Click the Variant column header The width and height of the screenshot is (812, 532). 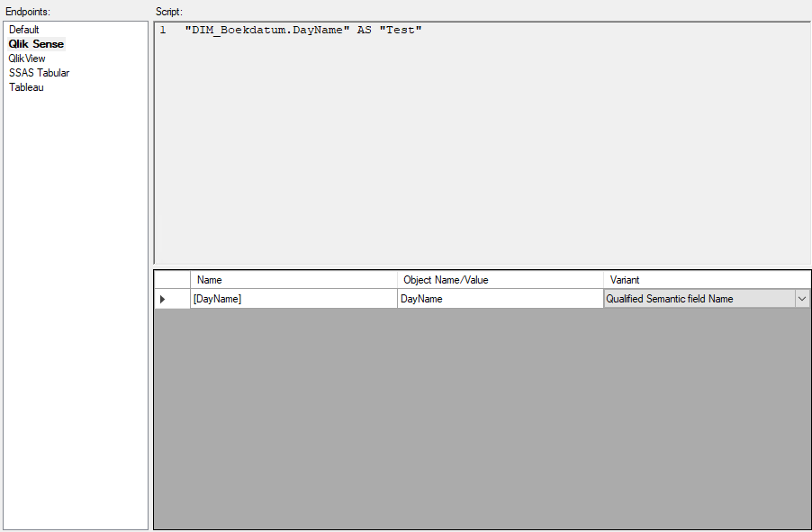(x=707, y=280)
